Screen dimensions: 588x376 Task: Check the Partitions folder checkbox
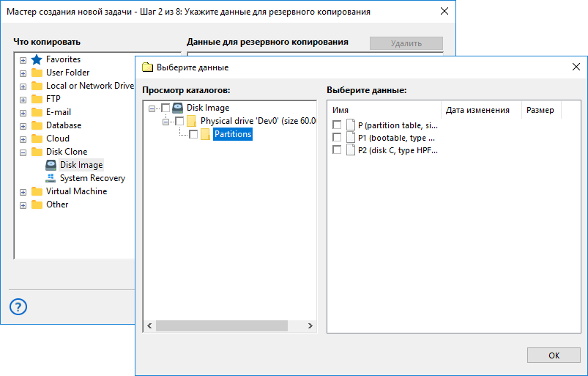[x=193, y=134]
